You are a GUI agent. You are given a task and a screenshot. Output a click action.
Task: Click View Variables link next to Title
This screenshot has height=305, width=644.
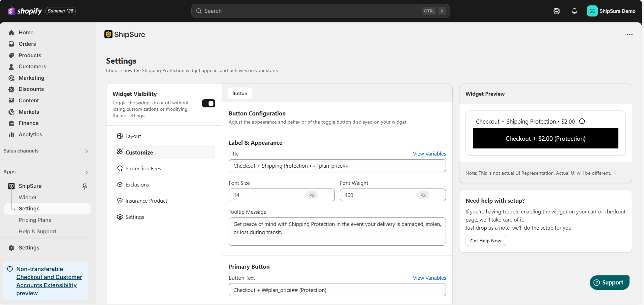429,154
